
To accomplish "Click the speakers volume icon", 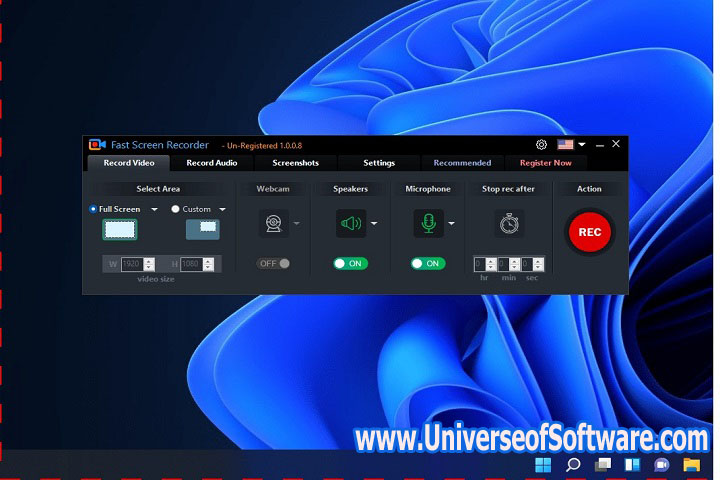I will 351,224.
